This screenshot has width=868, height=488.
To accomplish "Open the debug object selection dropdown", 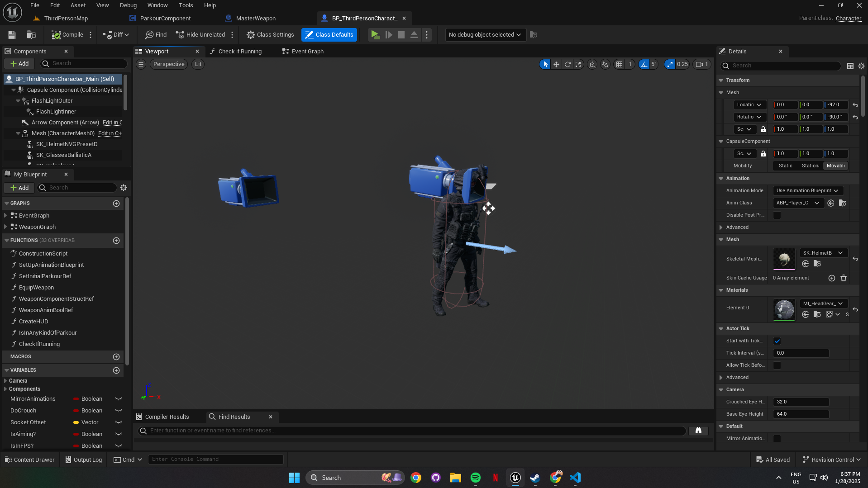I will coord(485,35).
